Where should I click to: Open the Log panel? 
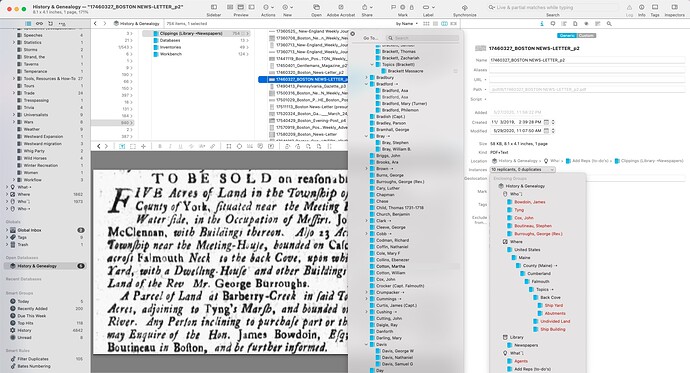click(629, 7)
